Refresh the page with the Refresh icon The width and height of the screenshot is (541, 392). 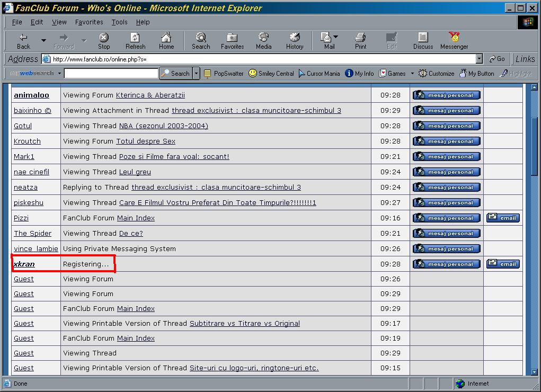(x=135, y=38)
